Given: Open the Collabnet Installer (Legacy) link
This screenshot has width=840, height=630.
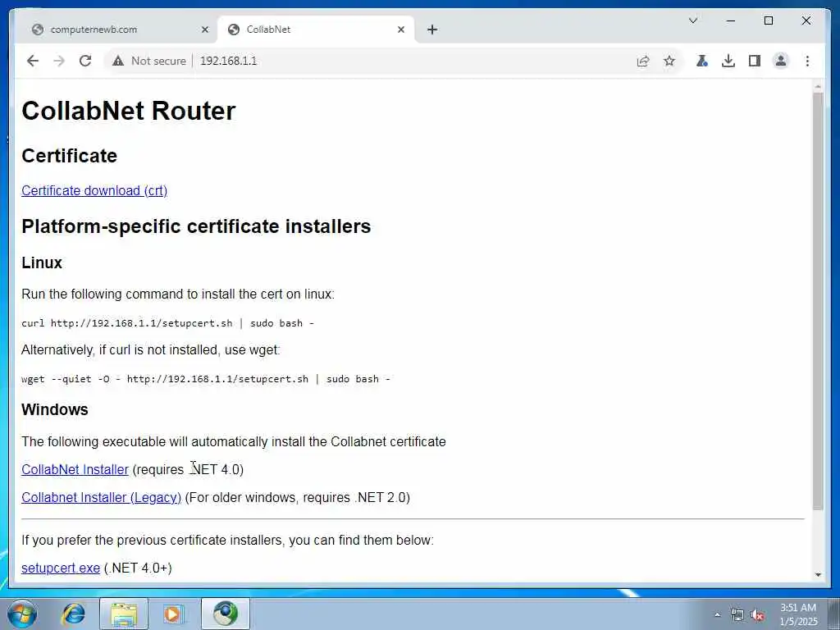Looking at the screenshot, I should [101, 497].
